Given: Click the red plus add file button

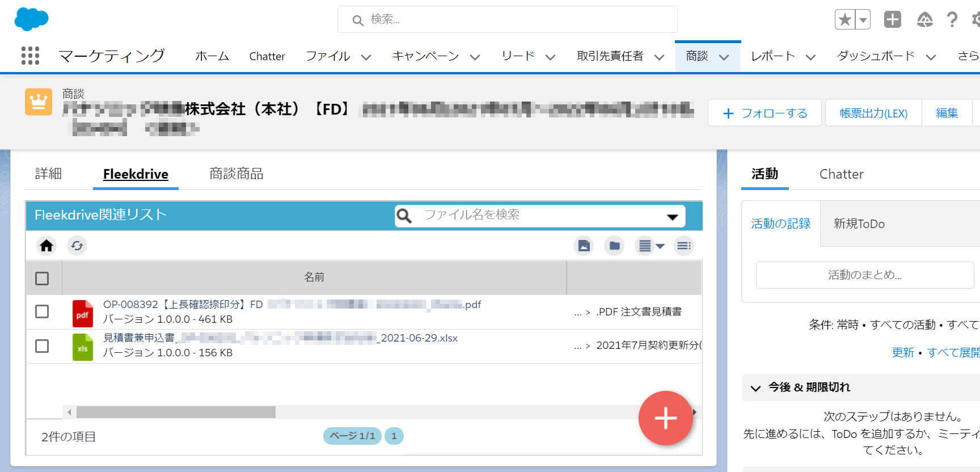Looking at the screenshot, I should tap(666, 418).
